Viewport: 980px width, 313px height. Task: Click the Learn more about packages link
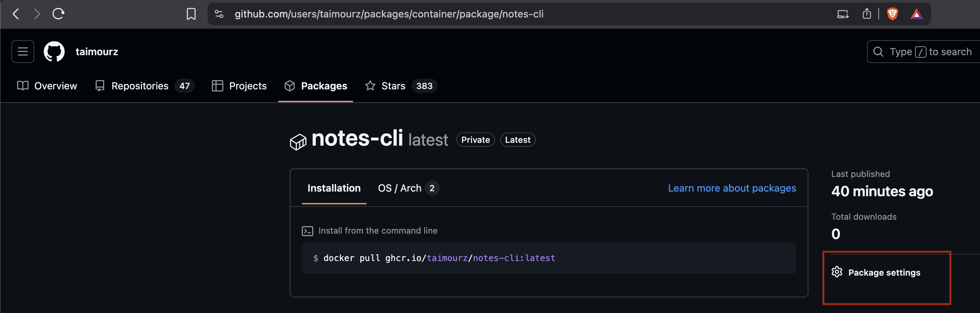click(732, 188)
